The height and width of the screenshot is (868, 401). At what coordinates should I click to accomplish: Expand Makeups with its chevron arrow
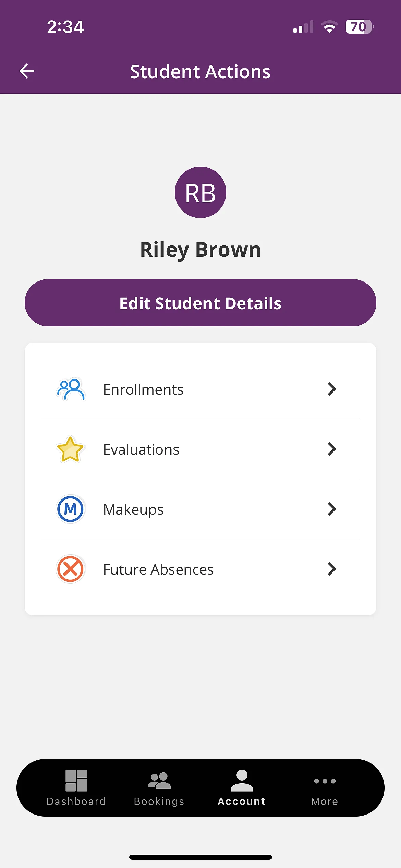coord(331,509)
